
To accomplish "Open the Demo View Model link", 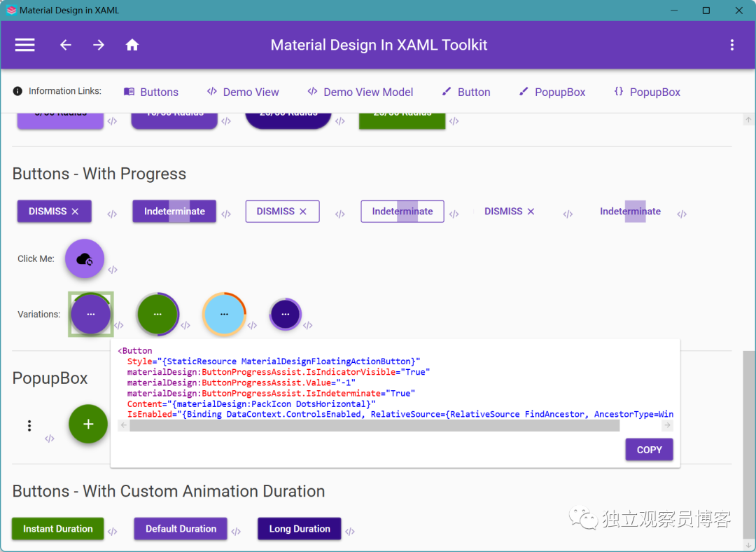I will pos(360,92).
